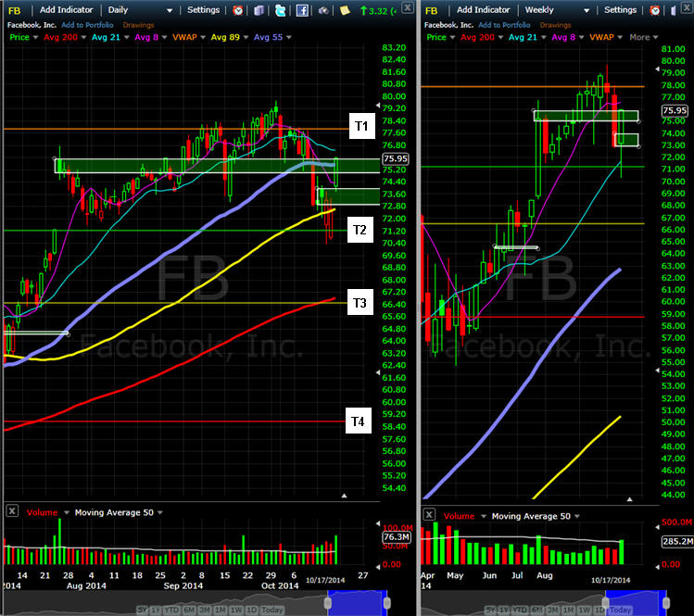Click the alarm clock alert icon in Daily chart
694x616 pixels.
coord(238,10)
